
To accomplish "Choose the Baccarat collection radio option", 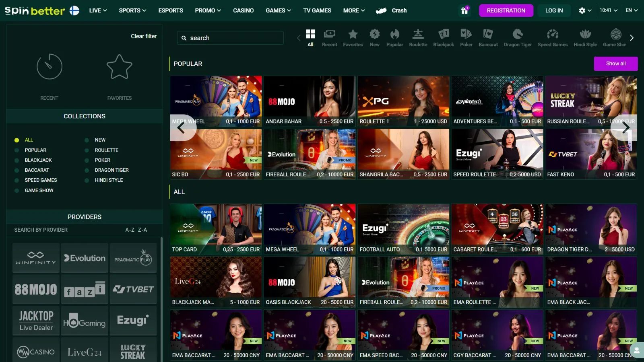I will pyautogui.click(x=17, y=170).
